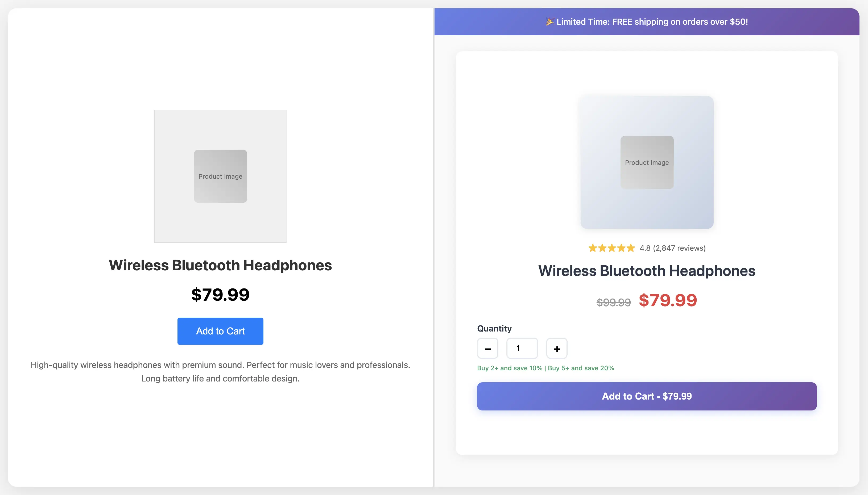The height and width of the screenshot is (495, 868).
Task: Click the right card's Wireless Bluetooth Headphones heading
Action: click(647, 271)
